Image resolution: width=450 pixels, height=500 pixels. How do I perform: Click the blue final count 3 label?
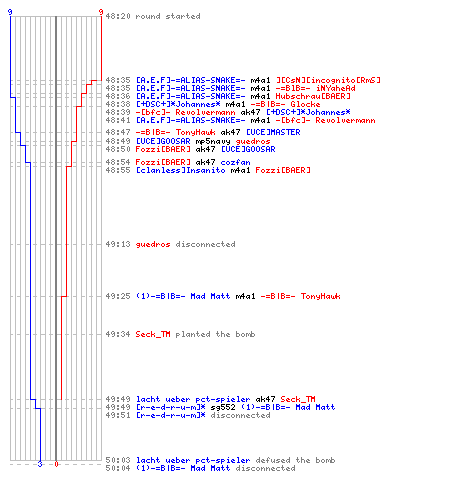click(40, 464)
